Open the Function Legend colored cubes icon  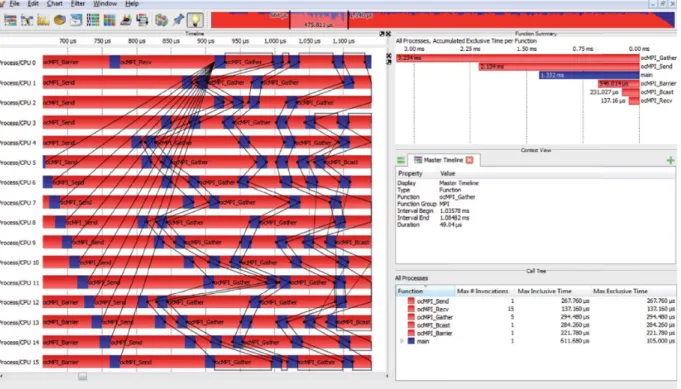coord(161,20)
